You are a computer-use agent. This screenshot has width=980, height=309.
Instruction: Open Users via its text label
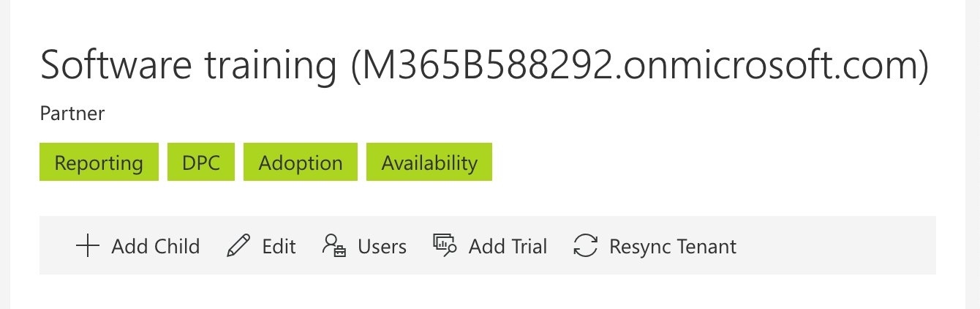pos(382,247)
